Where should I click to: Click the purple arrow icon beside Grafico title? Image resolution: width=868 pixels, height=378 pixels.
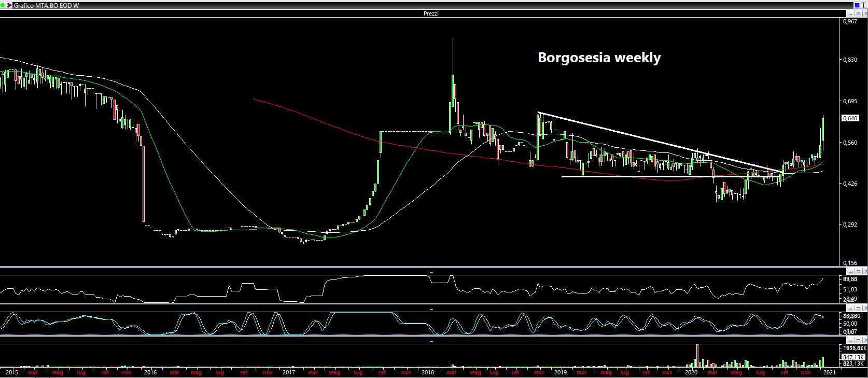click(x=9, y=5)
